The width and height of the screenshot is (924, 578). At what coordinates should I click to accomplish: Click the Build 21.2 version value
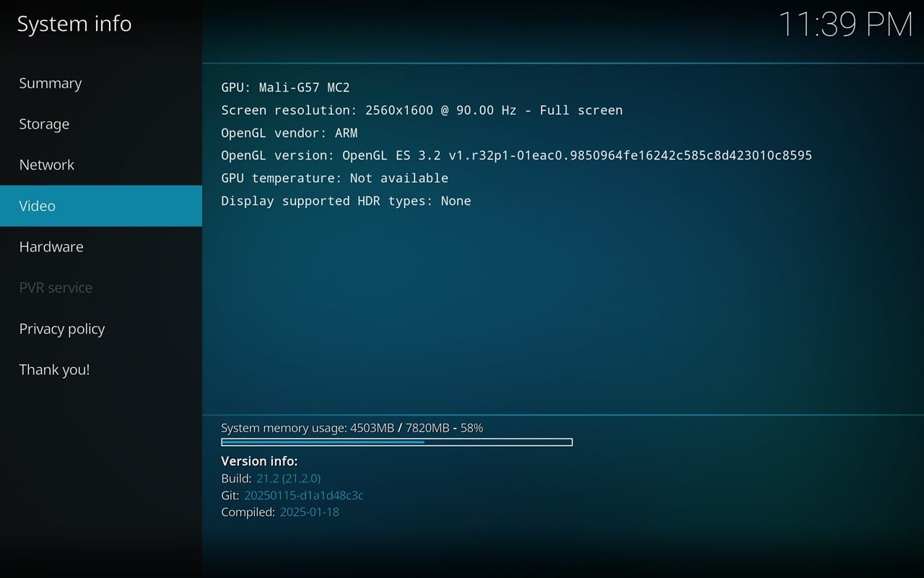(x=288, y=478)
